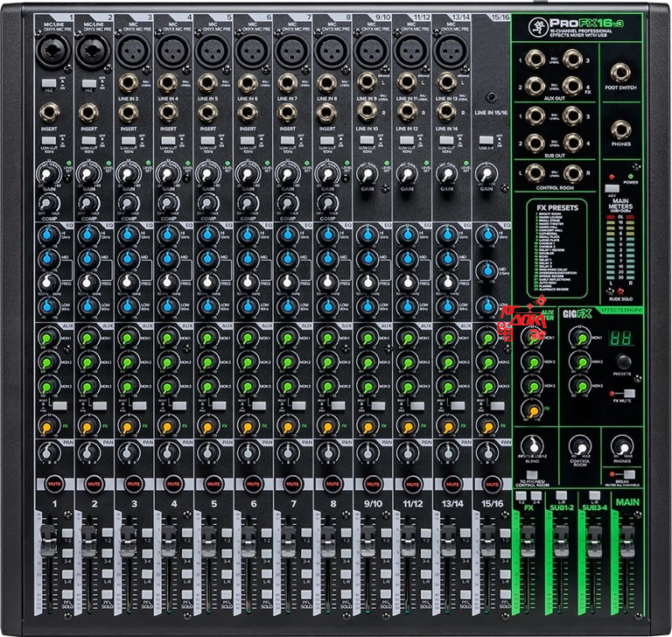Click the PAN knob on channel 5
This screenshot has height=637, width=672.
click(206, 453)
